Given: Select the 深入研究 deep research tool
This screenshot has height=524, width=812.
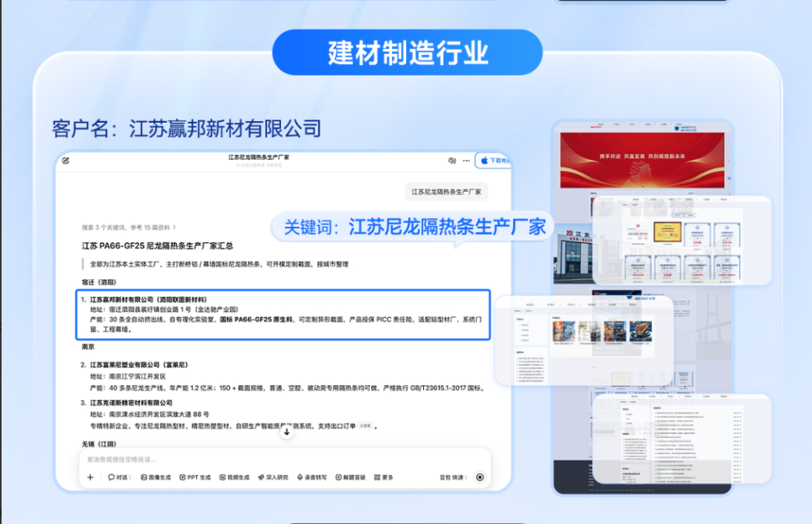Looking at the screenshot, I should click(273, 478).
